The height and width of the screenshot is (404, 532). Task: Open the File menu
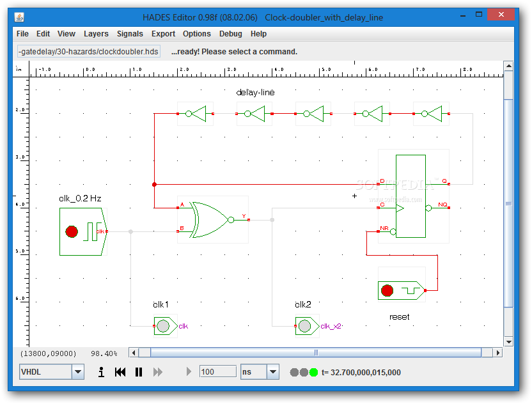[x=22, y=34]
